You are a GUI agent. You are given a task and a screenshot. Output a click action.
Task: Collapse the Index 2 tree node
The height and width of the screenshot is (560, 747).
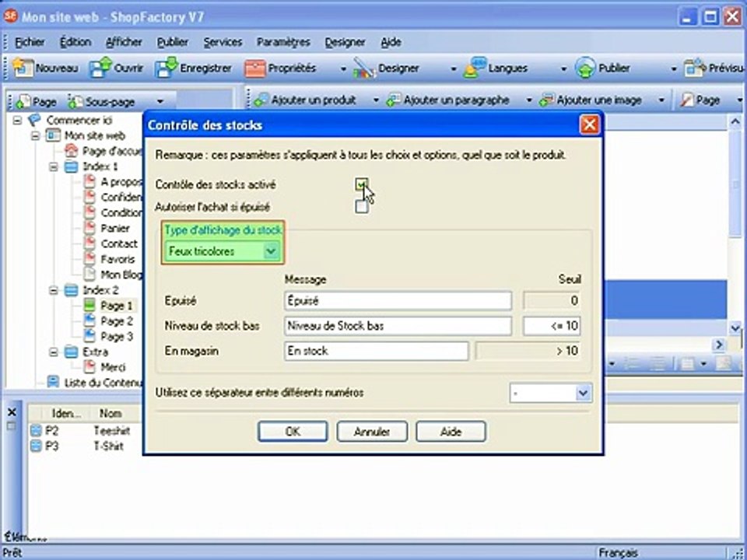pyautogui.click(x=54, y=290)
